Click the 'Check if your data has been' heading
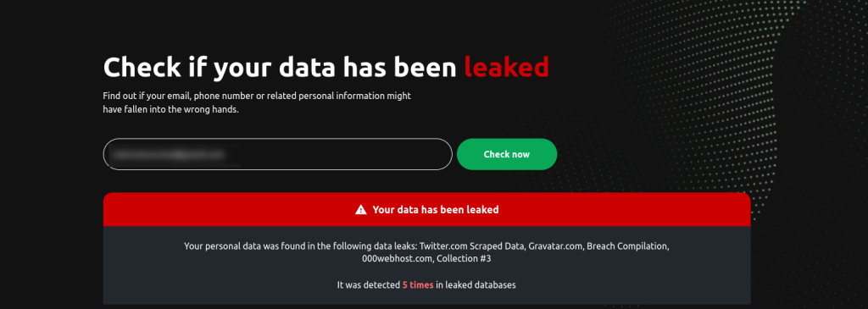Image resolution: width=868 pixels, height=309 pixels. tap(280, 68)
